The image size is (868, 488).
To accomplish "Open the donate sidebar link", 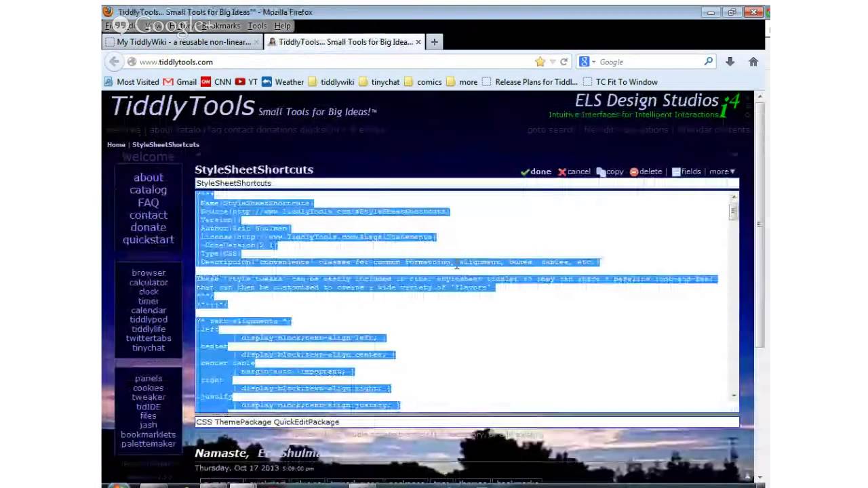I will [148, 228].
